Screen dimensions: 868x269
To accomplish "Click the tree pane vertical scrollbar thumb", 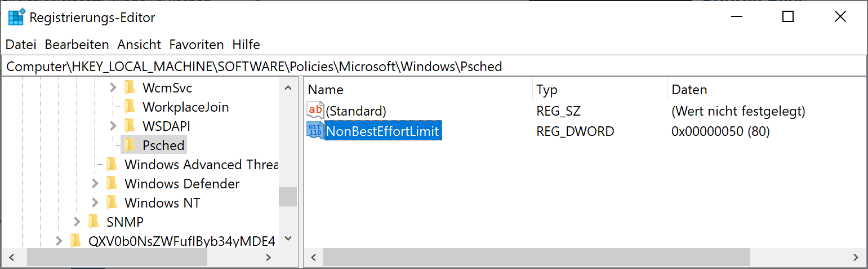I will (288, 197).
